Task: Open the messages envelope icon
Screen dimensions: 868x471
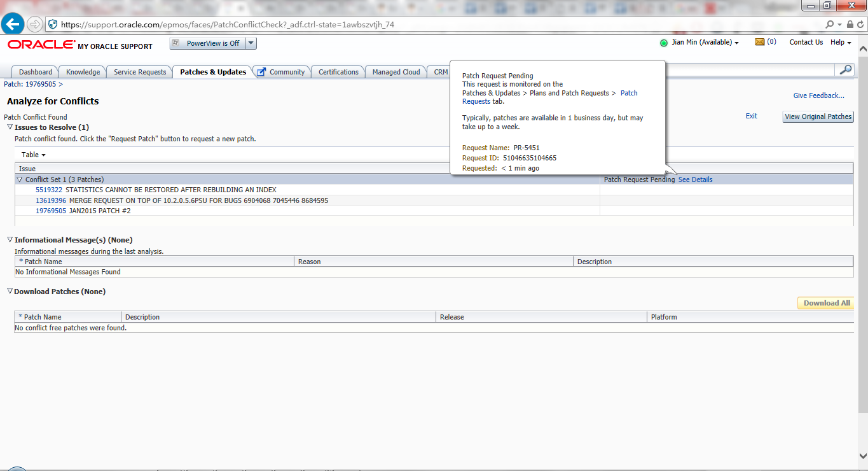Action: [759, 42]
